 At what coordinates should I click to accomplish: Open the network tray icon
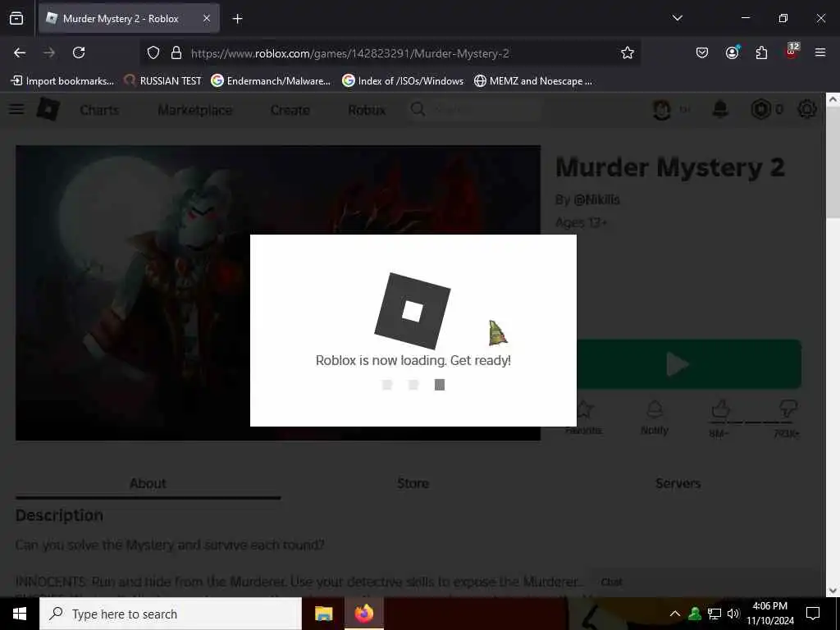pos(714,614)
